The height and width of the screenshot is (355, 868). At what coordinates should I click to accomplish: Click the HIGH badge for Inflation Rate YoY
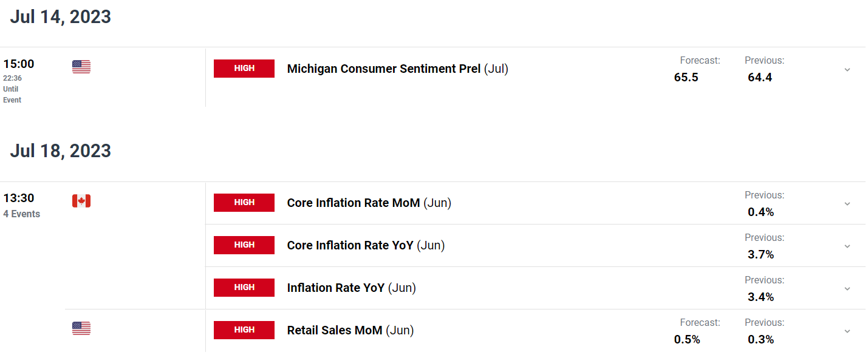pyautogui.click(x=244, y=288)
